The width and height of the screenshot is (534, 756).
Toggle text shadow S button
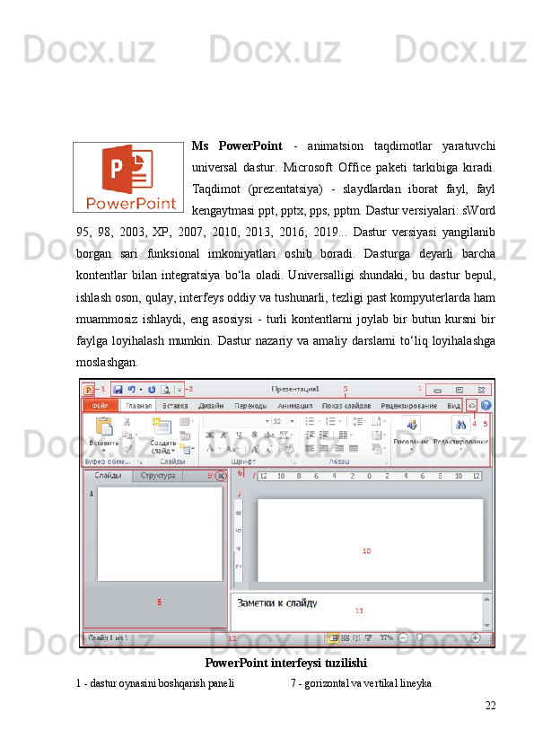[x=254, y=435]
